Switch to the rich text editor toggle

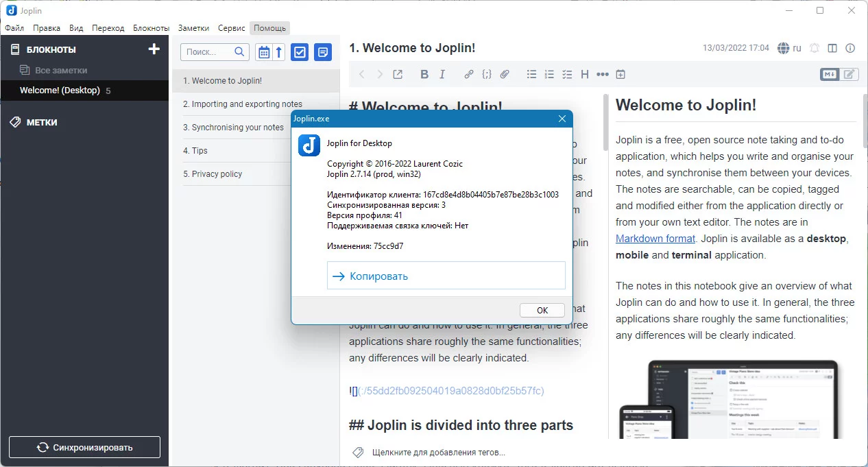(849, 74)
